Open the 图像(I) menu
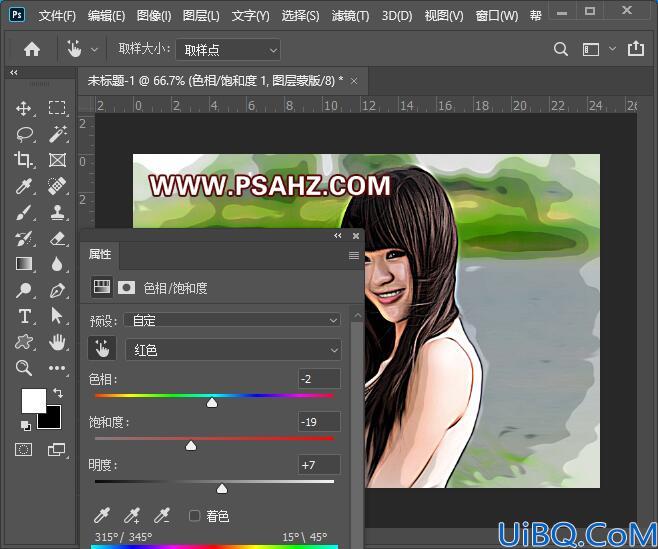Viewport: 658px width, 549px height. pos(154,16)
